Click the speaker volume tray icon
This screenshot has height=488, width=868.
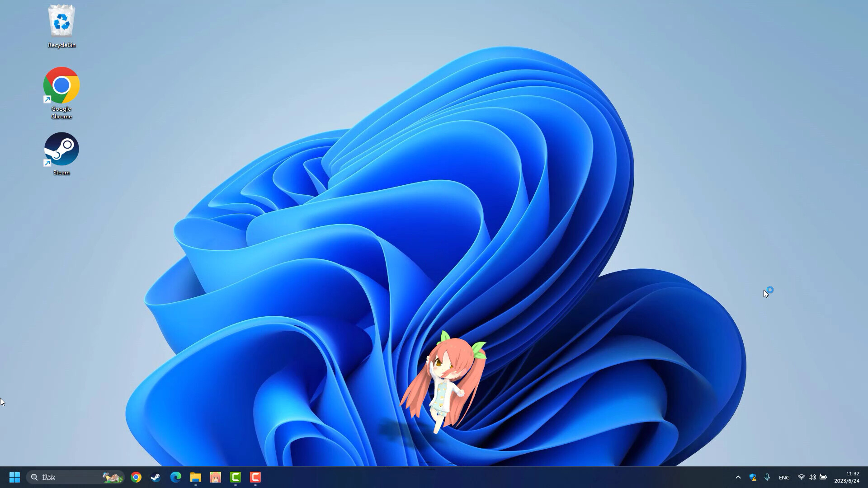pos(812,477)
